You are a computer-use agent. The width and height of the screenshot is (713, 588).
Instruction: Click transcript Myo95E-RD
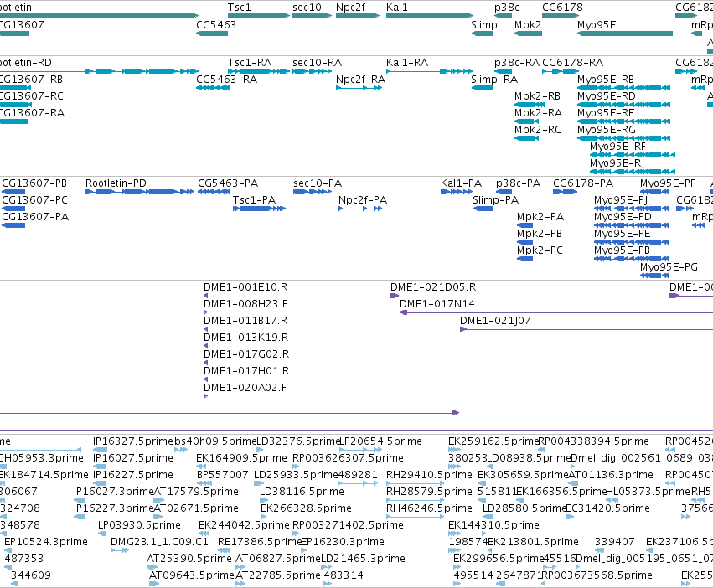click(x=623, y=105)
